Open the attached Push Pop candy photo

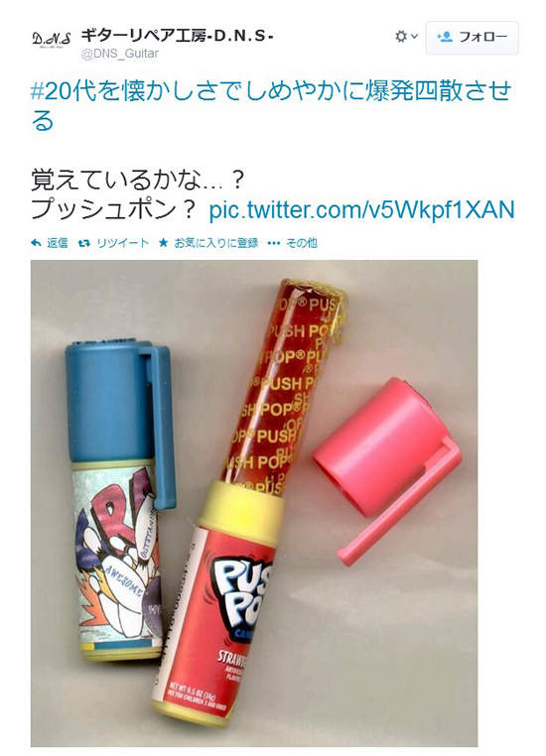coord(254,503)
